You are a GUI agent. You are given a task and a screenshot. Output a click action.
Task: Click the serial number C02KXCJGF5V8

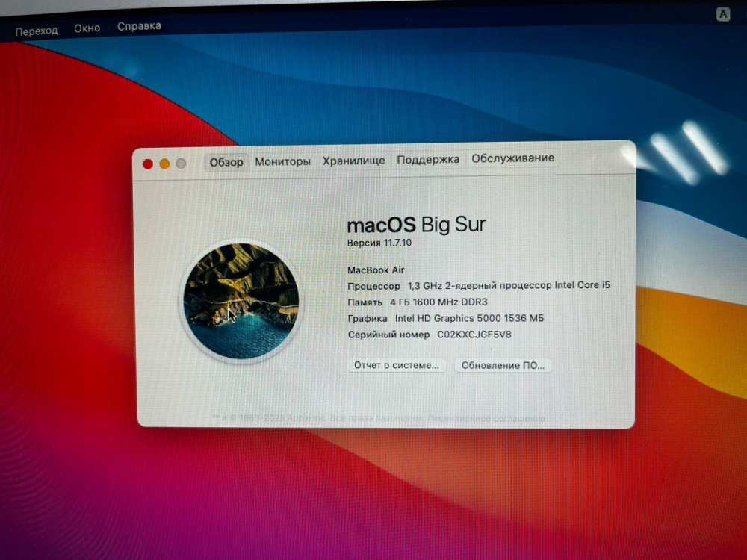[474, 335]
